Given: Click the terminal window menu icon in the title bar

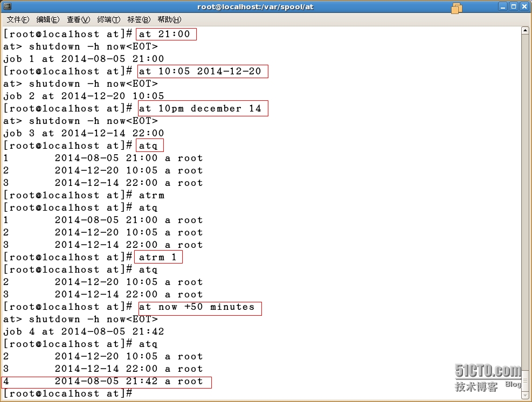Looking at the screenshot, I should tap(7, 6).
